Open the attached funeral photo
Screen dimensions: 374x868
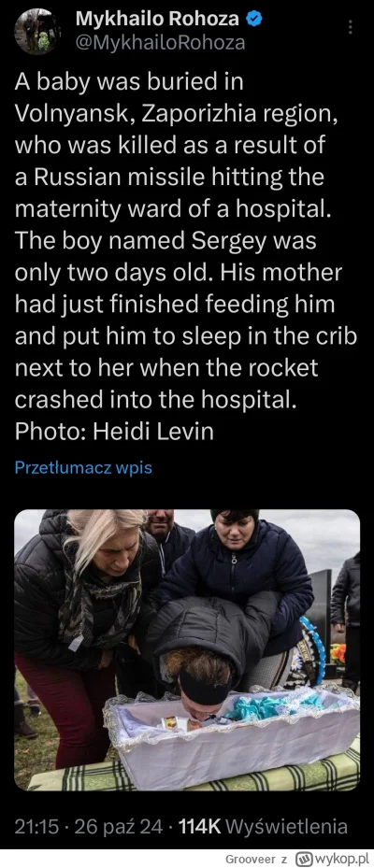(187, 649)
